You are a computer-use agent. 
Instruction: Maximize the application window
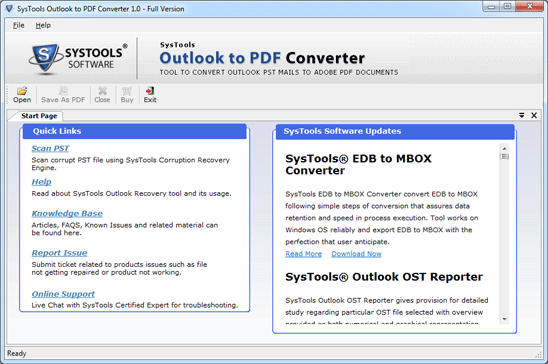click(x=507, y=7)
